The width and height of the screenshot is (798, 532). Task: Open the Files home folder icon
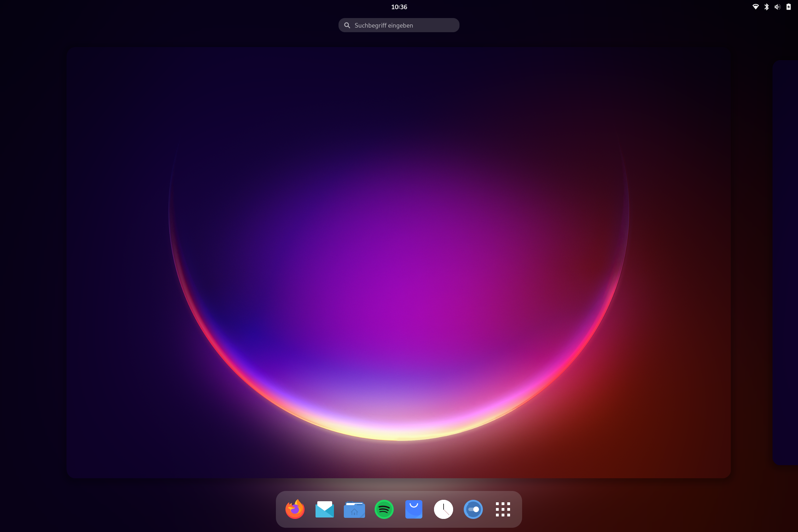(x=354, y=509)
